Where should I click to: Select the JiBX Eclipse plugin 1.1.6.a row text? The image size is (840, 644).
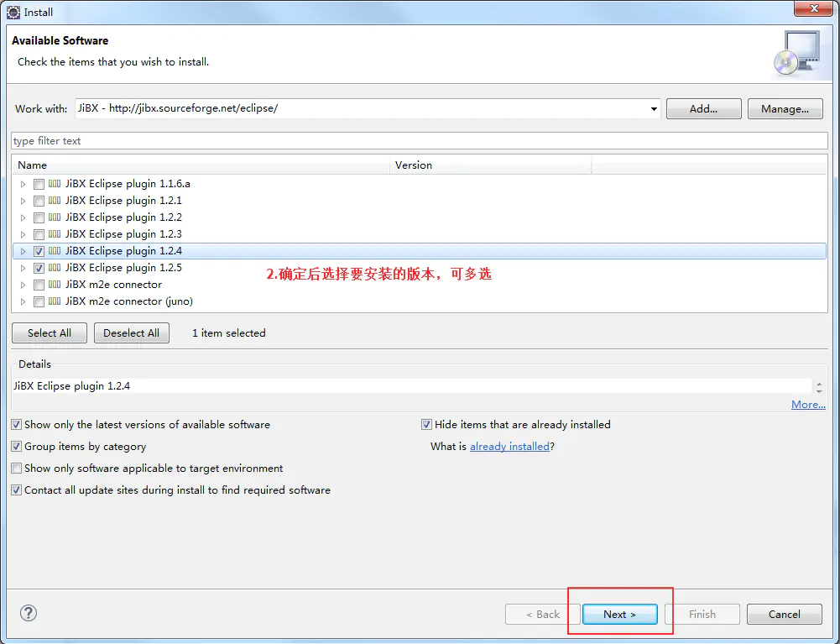pos(128,183)
